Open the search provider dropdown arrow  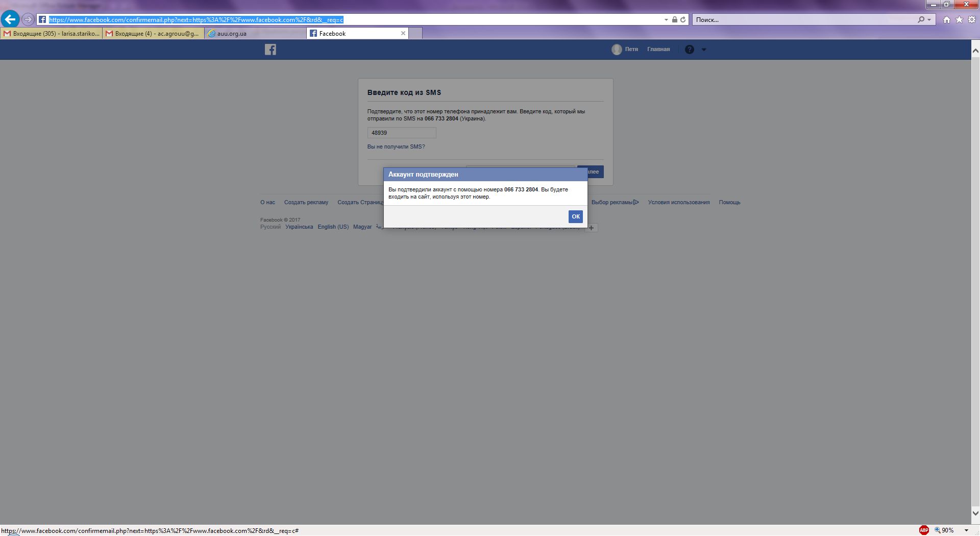929,19
